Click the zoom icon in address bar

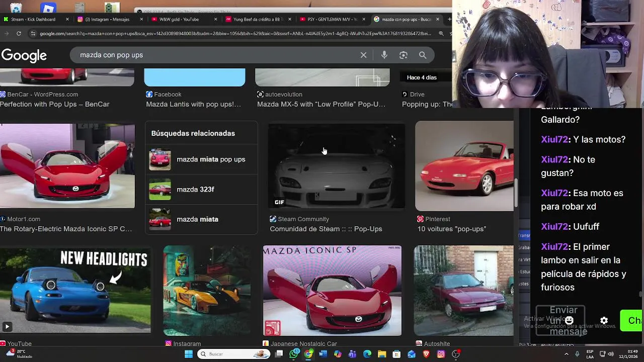[x=441, y=34]
